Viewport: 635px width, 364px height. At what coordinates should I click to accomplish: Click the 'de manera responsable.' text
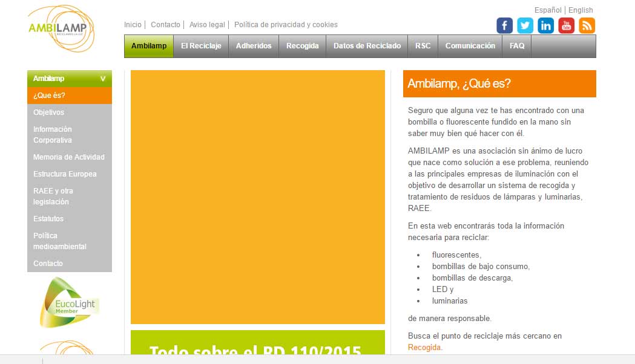450,318
